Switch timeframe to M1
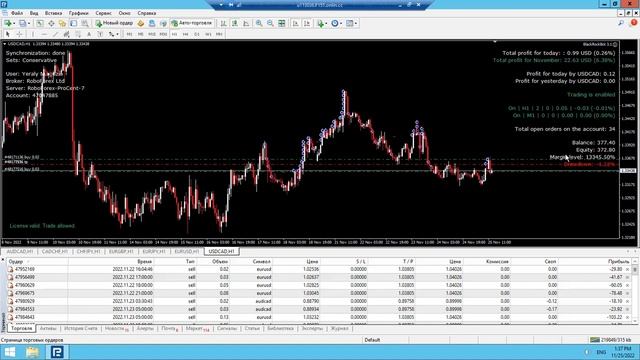The height and width of the screenshot is (360, 640). coord(129,34)
